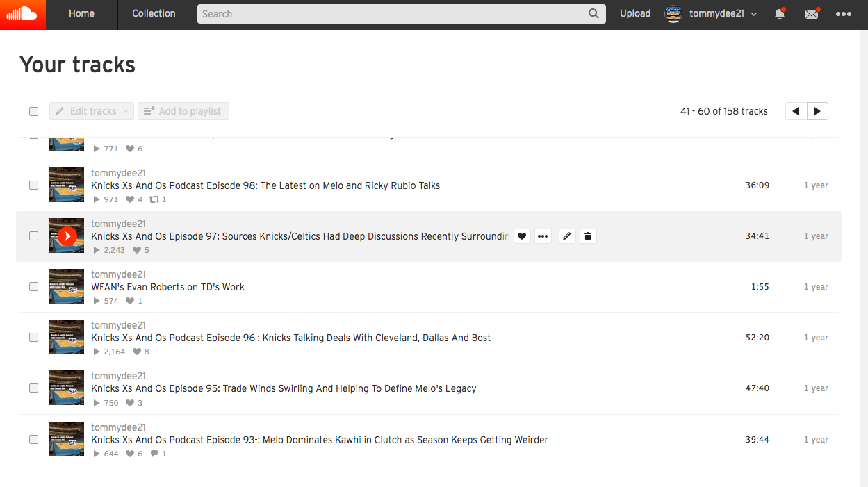
Task: Click comment count on Episode 93 track
Action: pyautogui.click(x=158, y=454)
